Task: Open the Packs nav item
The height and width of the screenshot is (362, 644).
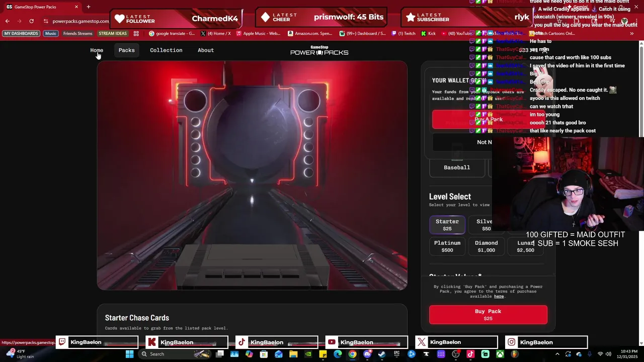Action: 126,50
